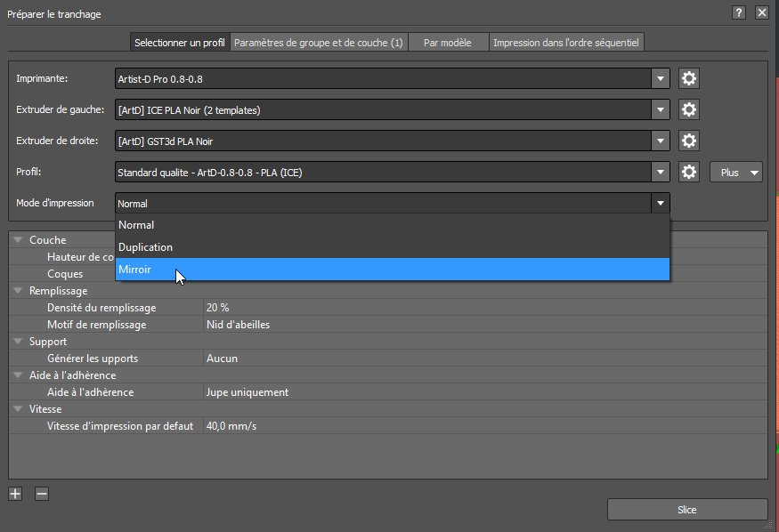Open the help question mark button

point(739,13)
